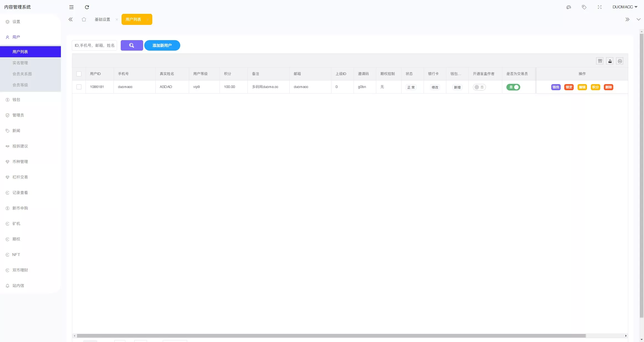
Task: Click the purple search magnifier button
Action: tap(132, 45)
